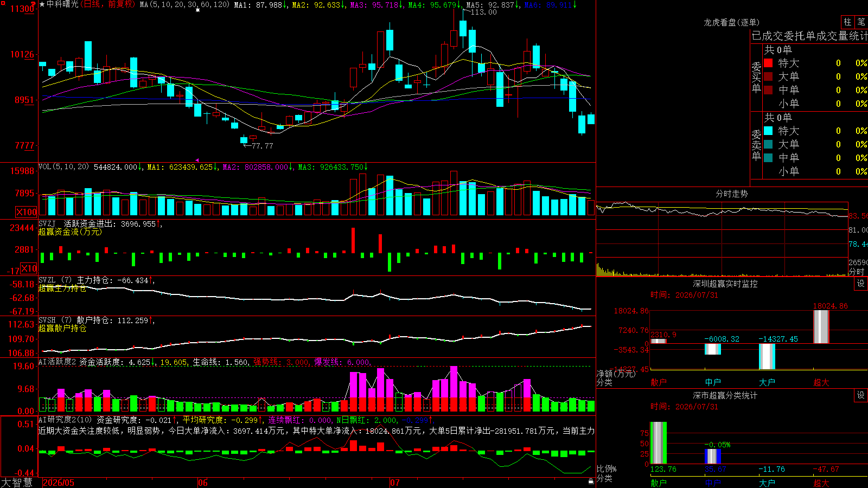The image size is (868, 488).
Task: Click the 散户 bar in 深市超赢分类统计
Action: [x=659, y=443]
